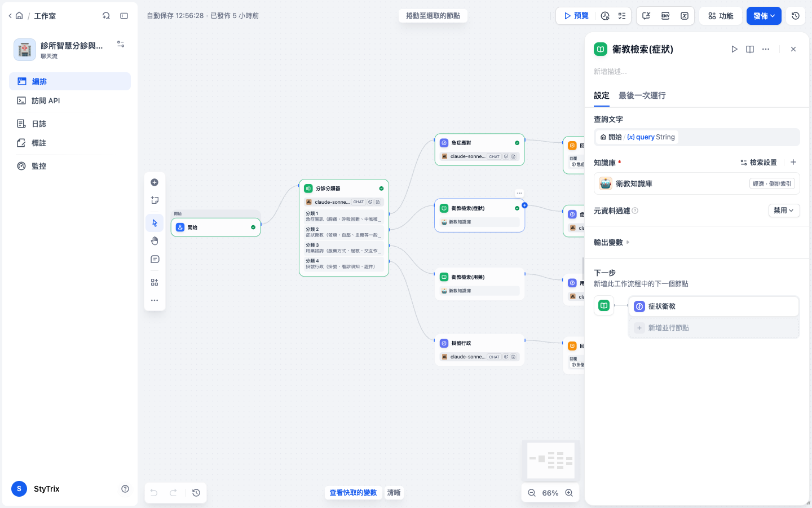This screenshot has width=812, height=508.
Task: Zoom out on the canvas
Action: click(x=531, y=493)
